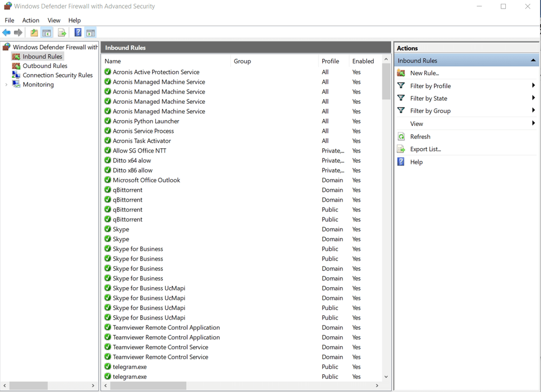Toggle the Show/Hide Action Pane icon
Screen dimensions: 541x392
pyautogui.click(x=90, y=33)
